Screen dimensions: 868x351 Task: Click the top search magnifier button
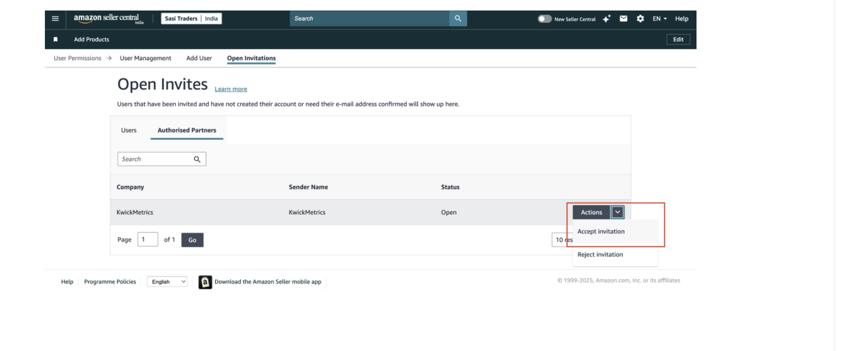click(458, 19)
